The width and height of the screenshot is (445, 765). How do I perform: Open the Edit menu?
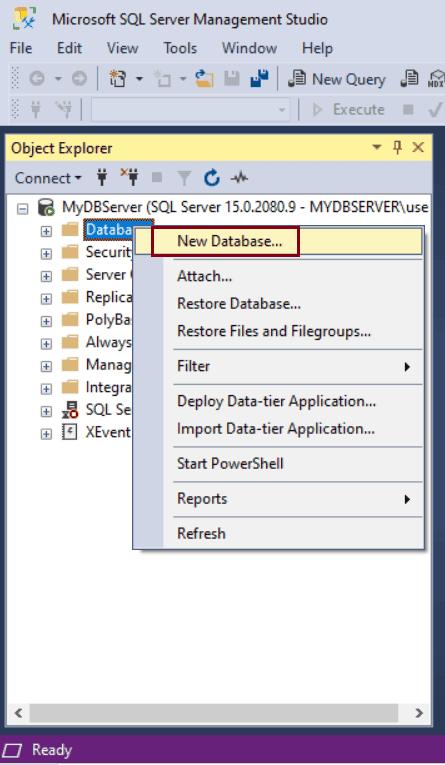(x=69, y=48)
